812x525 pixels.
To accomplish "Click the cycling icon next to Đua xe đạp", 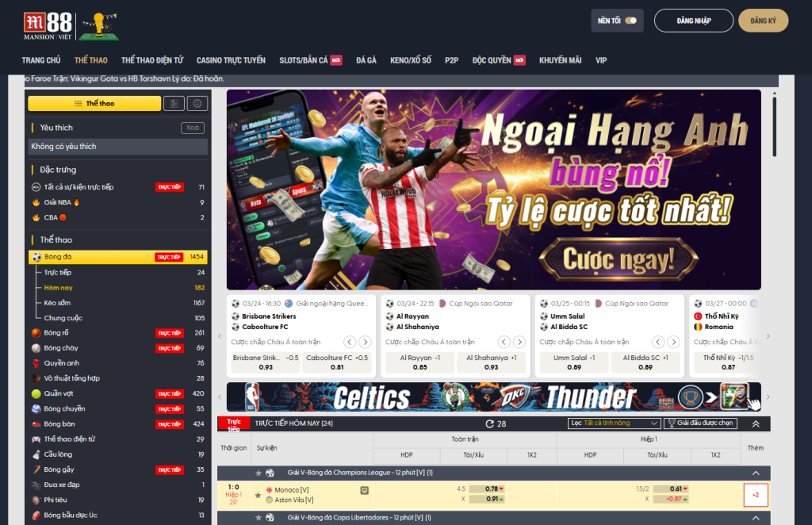I will coord(36,485).
